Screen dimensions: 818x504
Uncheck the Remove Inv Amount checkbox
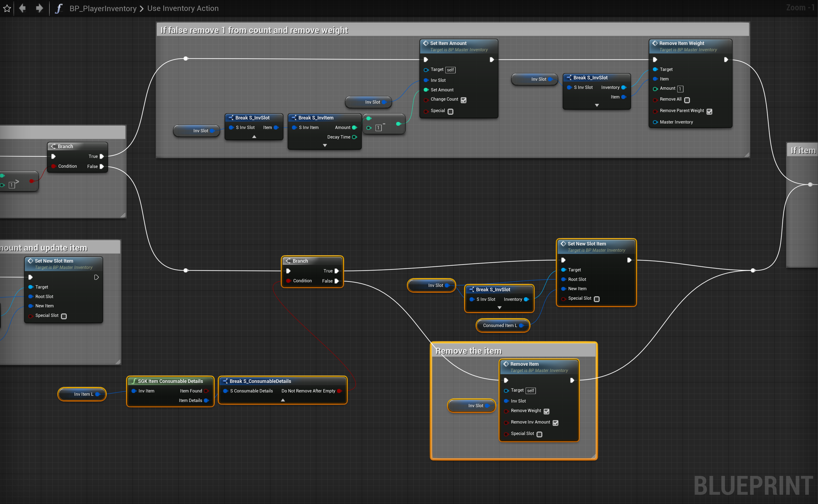point(556,423)
